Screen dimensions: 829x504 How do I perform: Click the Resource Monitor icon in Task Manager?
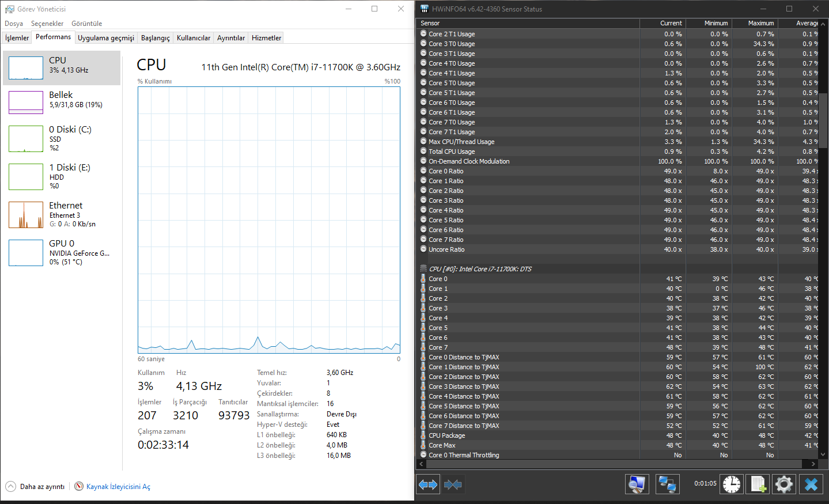79,486
